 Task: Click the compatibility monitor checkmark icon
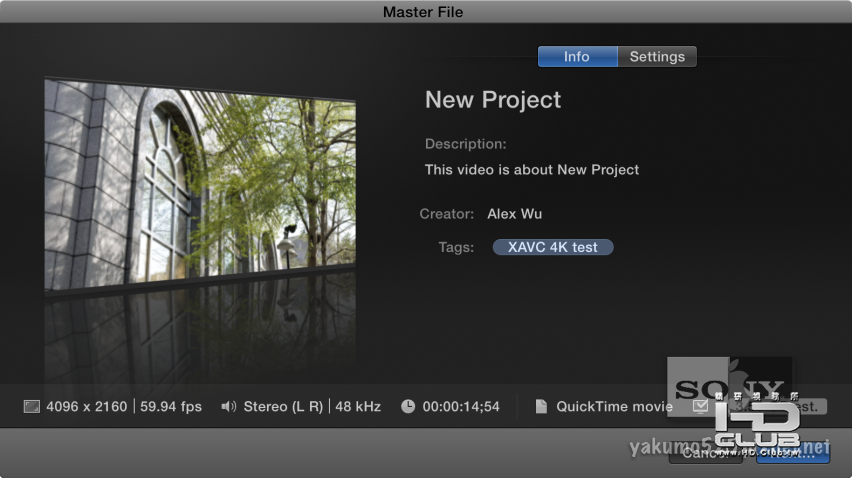tap(700, 406)
